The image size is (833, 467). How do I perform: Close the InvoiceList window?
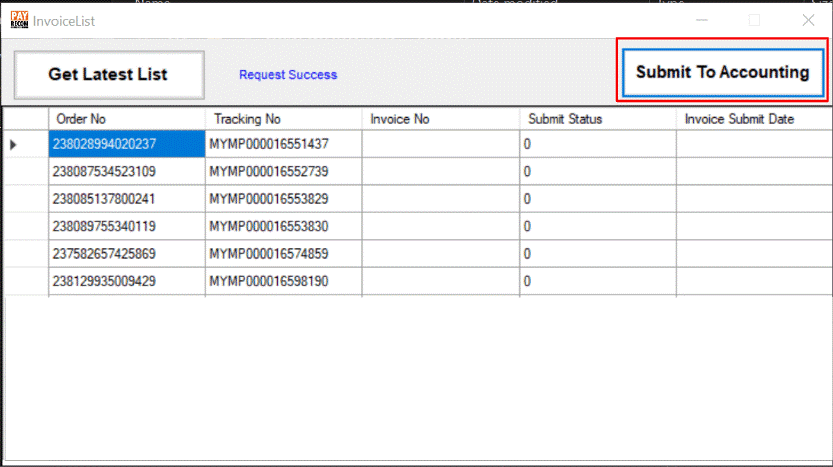click(x=808, y=20)
